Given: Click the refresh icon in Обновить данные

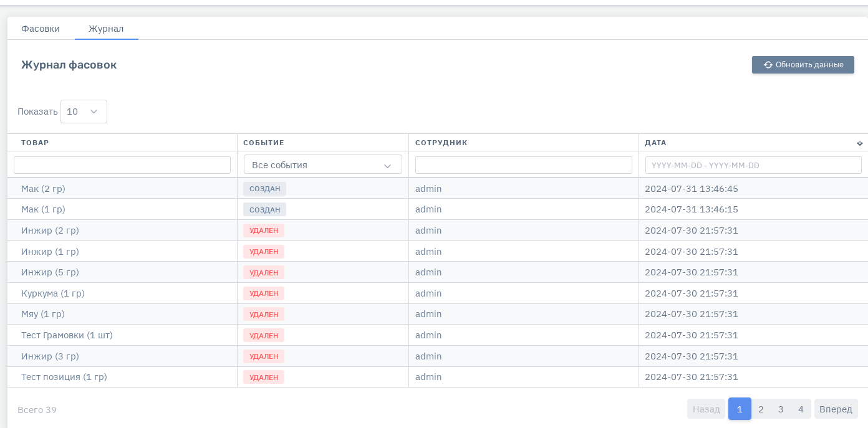Looking at the screenshot, I should click(x=768, y=65).
